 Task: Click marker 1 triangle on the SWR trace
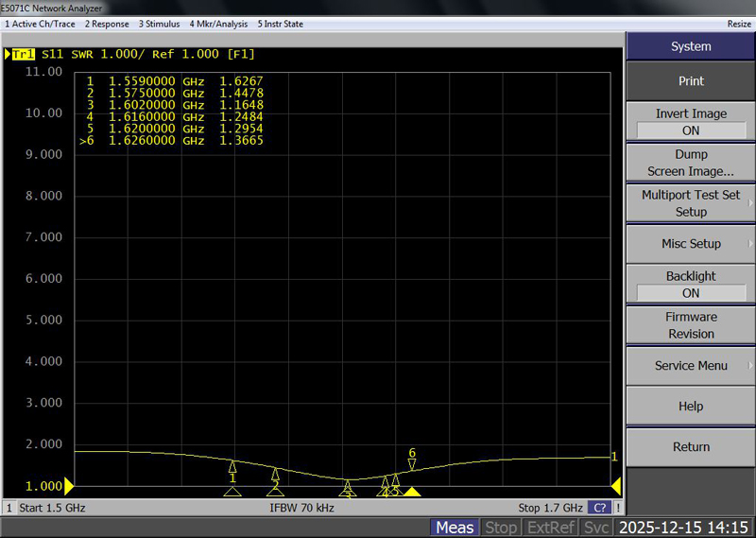[x=232, y=466]
